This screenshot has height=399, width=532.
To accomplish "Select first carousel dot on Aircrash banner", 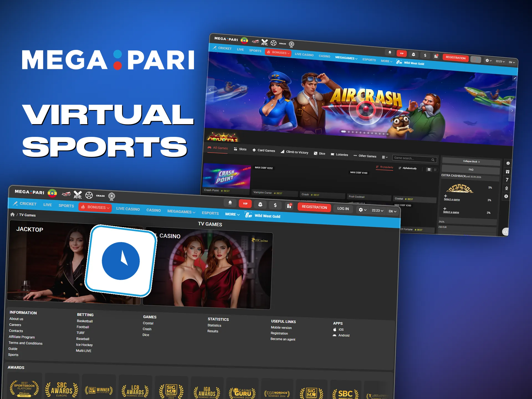I will tap(343, 132).
